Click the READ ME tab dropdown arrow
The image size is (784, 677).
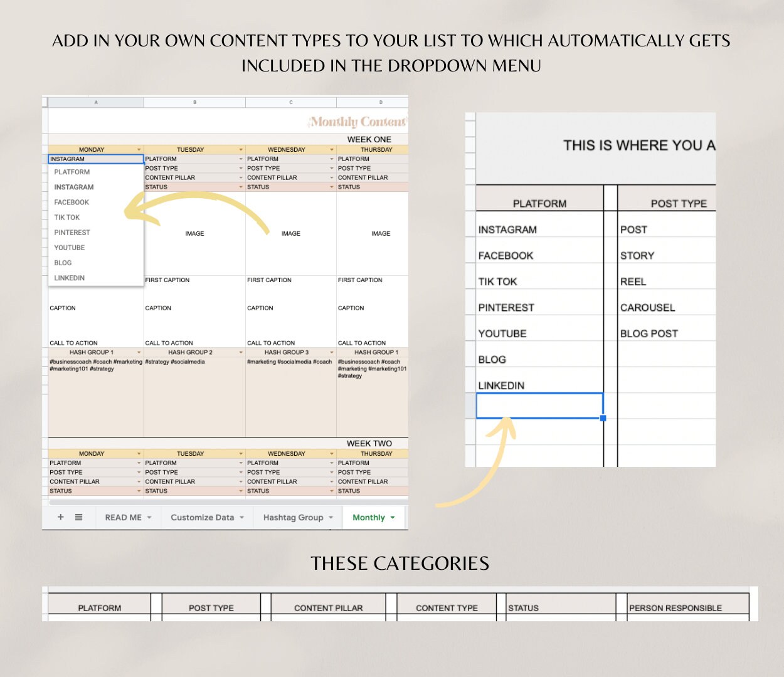tap(149, 518)
